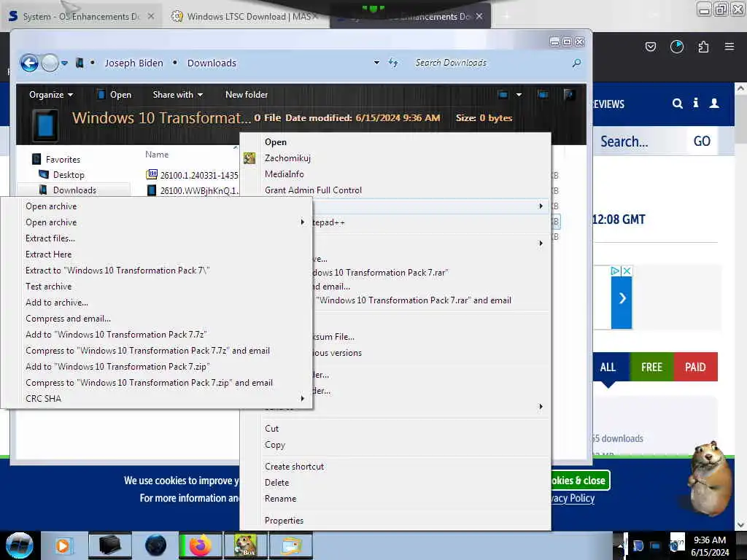
Task: Click the Explorer Back arrow button
Action: tap(29, 63)
